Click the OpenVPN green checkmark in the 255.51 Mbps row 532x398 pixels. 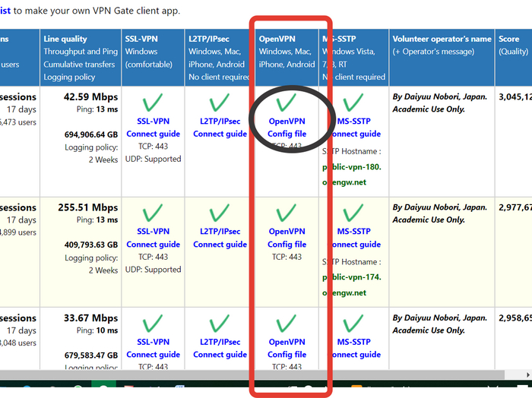(x=287, y=213)
